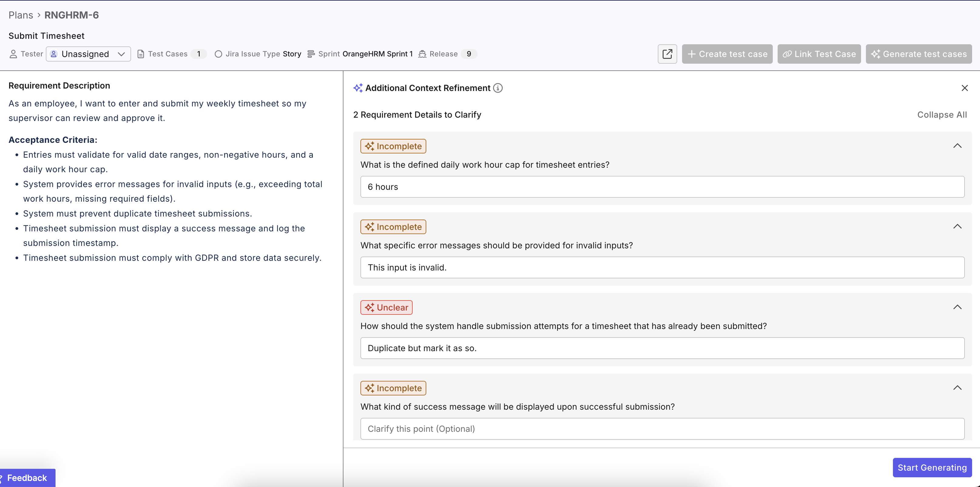Collapse the success message question
The image size is (980, 487).
click(x=958, y=388)
